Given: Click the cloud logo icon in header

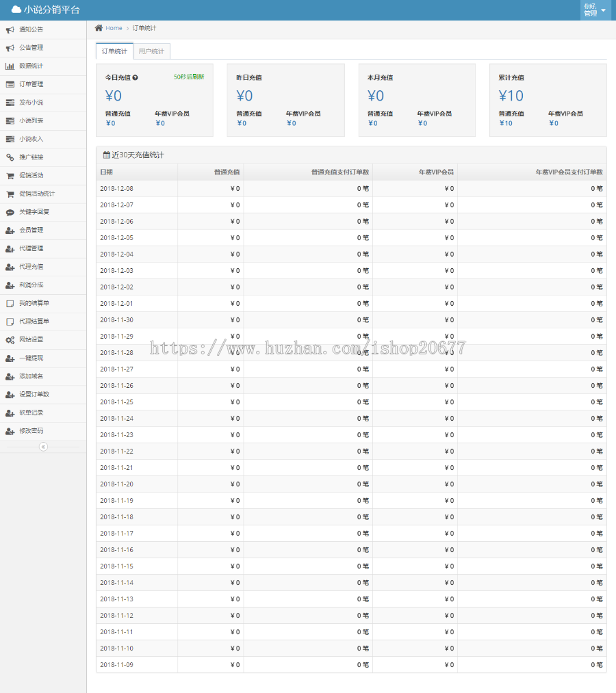Looking at the screenshot, I should (x=16, y=10).
